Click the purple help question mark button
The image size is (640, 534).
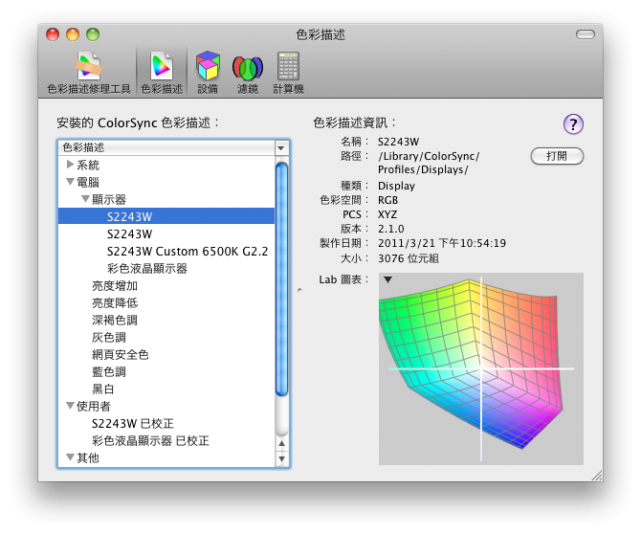[573, 124]
